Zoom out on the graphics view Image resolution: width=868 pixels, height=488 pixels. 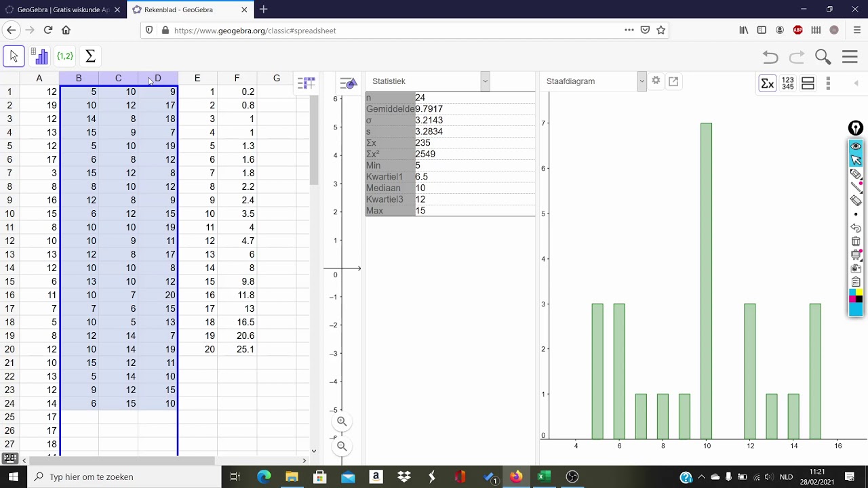(x=342, y=446)
